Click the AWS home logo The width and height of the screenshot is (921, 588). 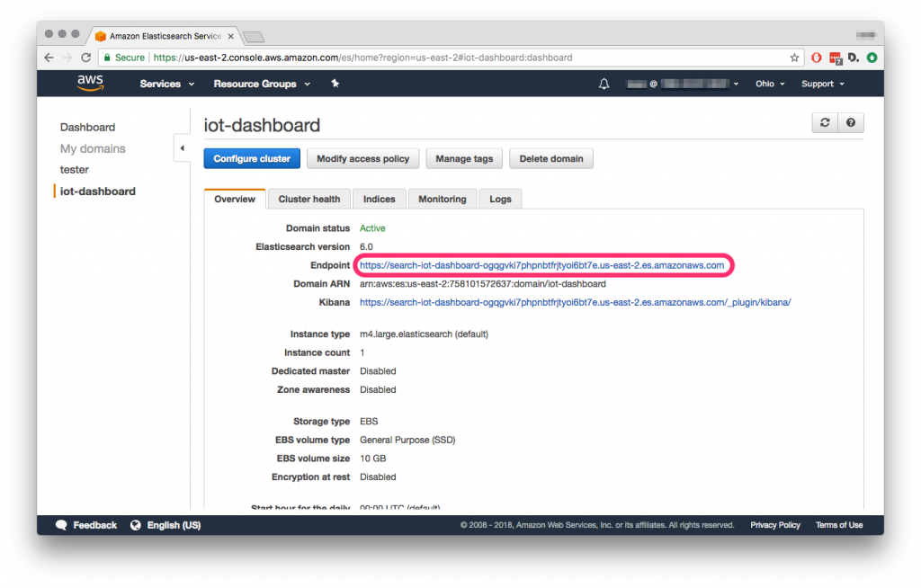point(90,84)
